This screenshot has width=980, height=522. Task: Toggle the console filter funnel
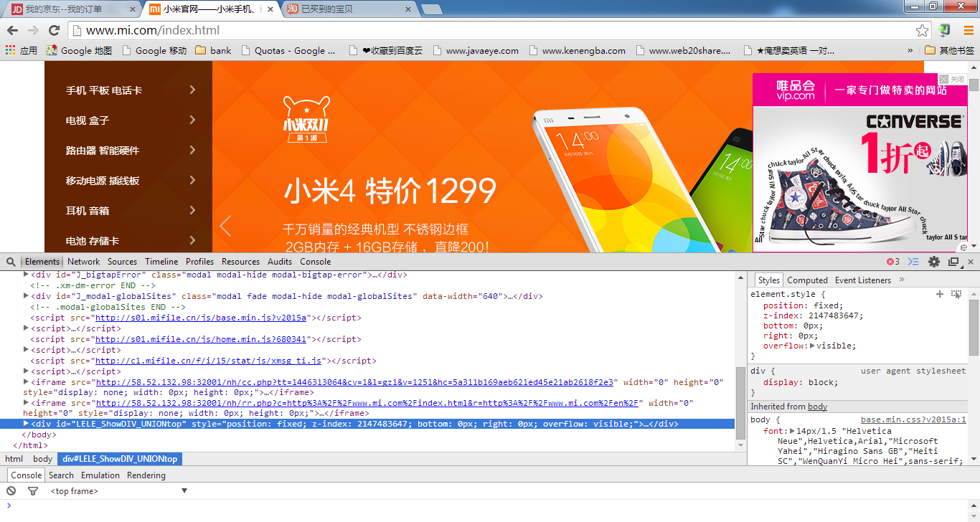tap(32, 491)
